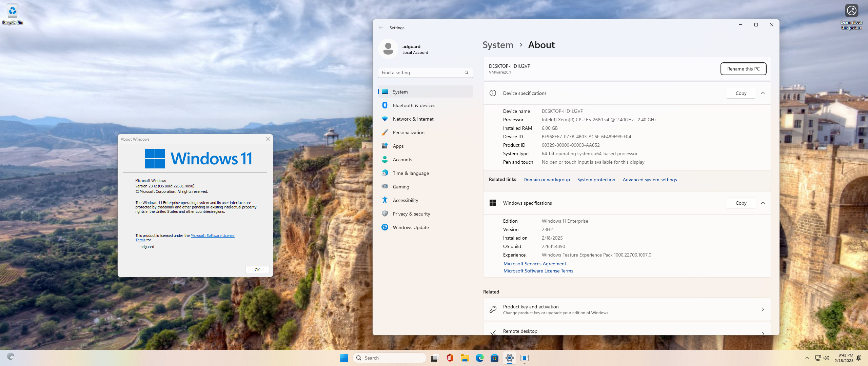Click the Edition value Windows 11 Enterprise
This screenshot has height=366, width=868.
coord(565,221)
